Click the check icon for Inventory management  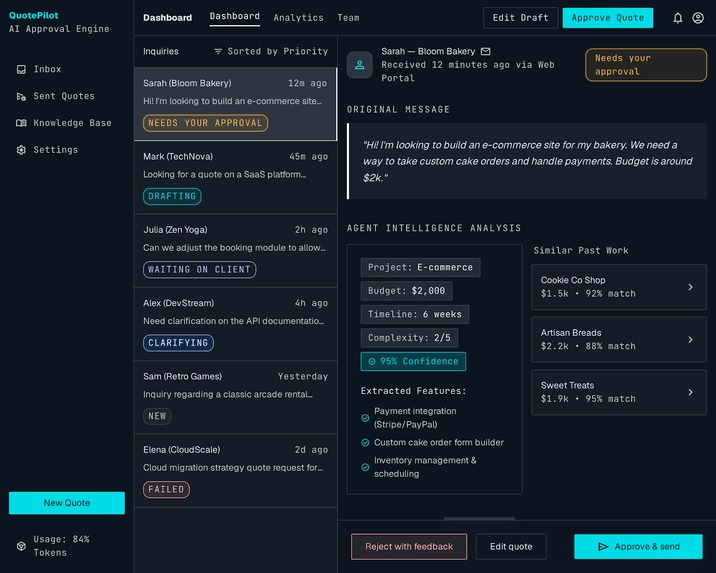tap(365, 467)
